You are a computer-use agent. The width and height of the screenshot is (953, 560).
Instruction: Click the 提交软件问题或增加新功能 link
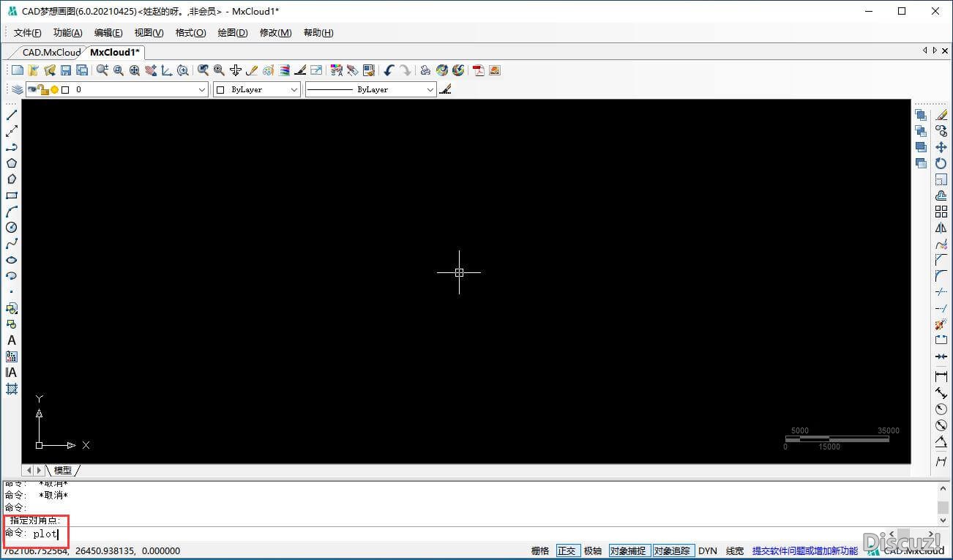click(805, 550)
